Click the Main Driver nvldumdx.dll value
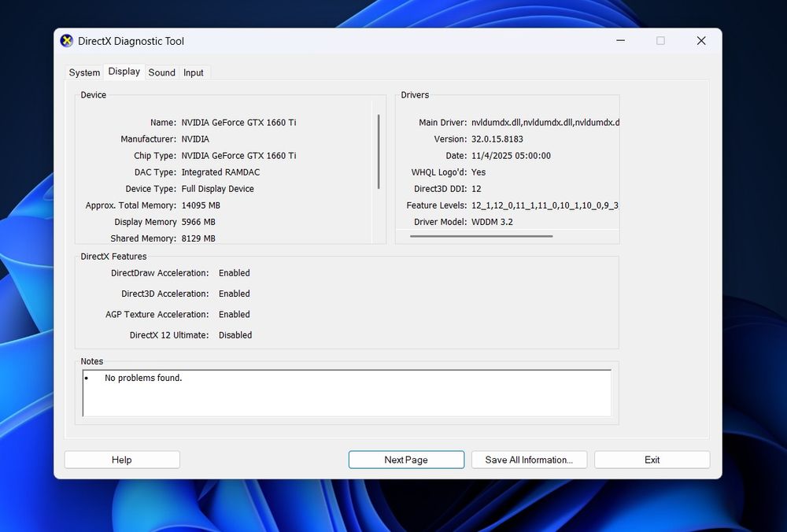 pyautogui.click(x=545, y=123)
